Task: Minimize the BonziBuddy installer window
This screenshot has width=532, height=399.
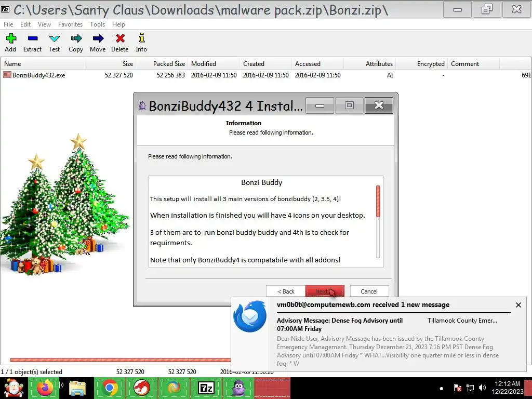Action: [320, 105]
